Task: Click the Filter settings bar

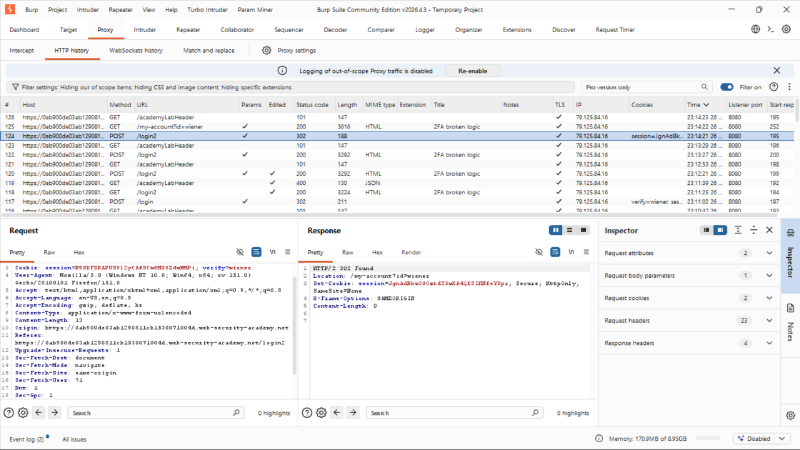Action: click(291, 87)
